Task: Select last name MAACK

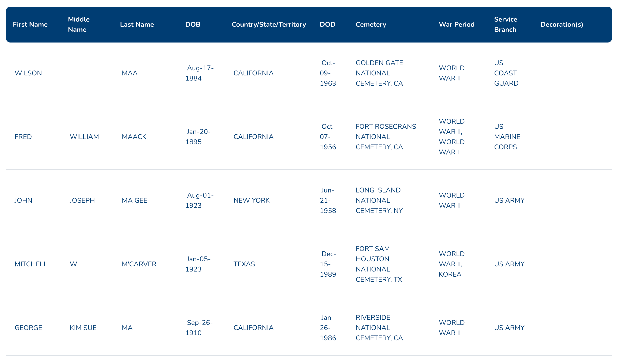Action: [x=134, y=137]
